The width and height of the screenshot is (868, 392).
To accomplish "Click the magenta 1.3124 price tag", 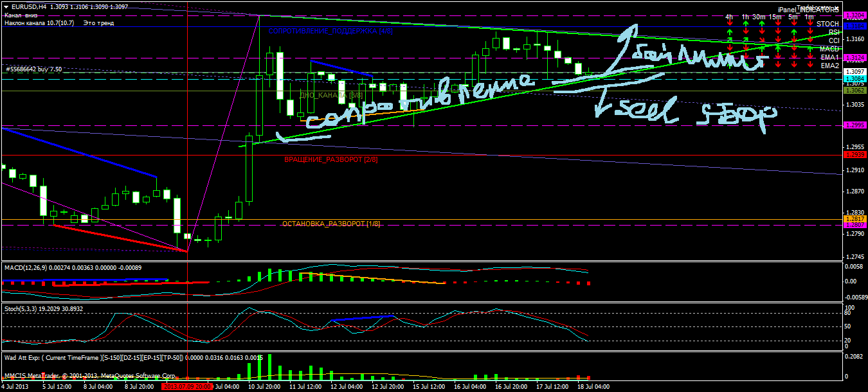I will [x=855, y=57].
